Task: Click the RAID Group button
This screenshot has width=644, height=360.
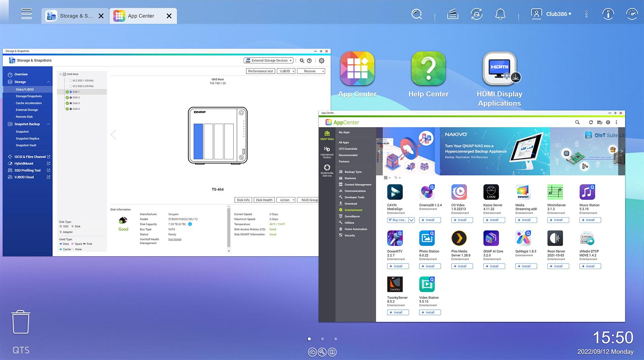Action: pos(308,200)
